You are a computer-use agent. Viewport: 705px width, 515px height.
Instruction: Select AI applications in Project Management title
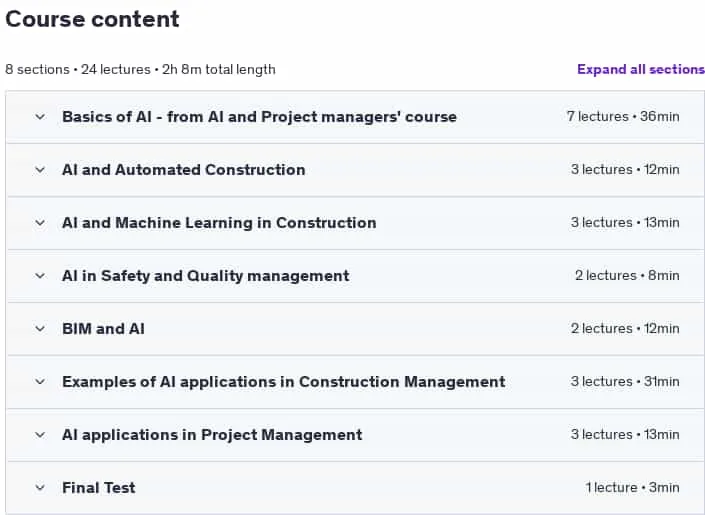click(x=212, y=435)
